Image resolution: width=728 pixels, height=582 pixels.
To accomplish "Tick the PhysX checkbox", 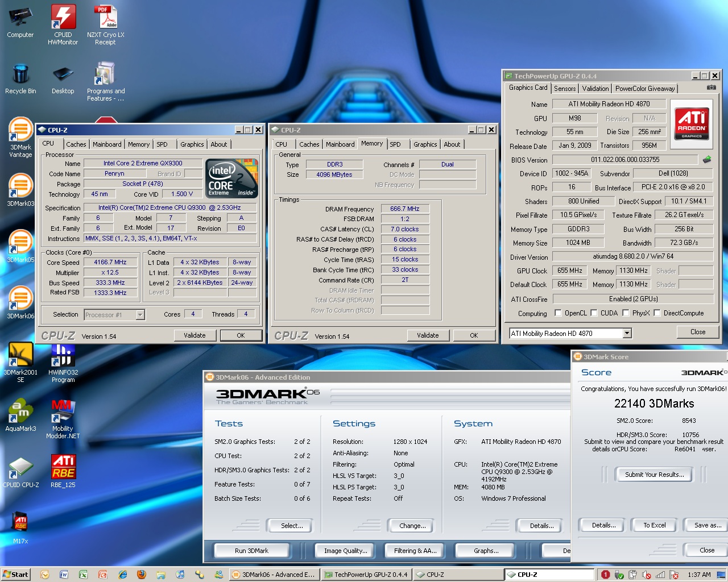I will (x=626, y=313).
